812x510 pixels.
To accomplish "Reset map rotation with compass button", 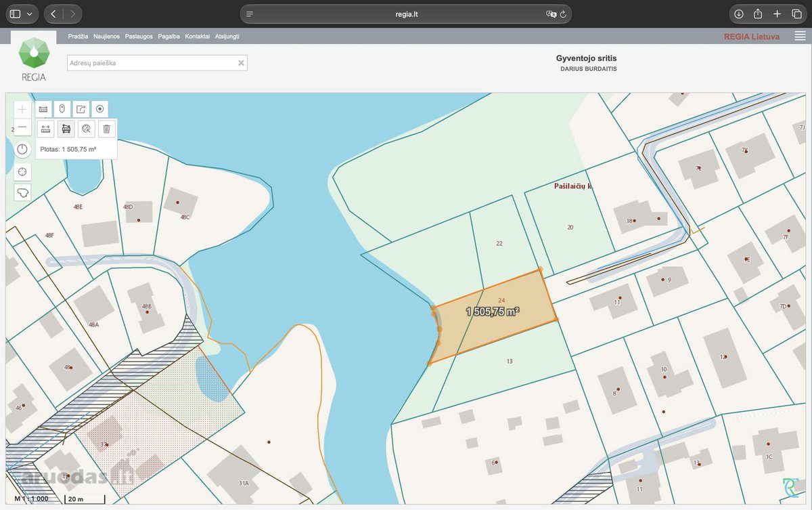I will (x=23, y=150).
